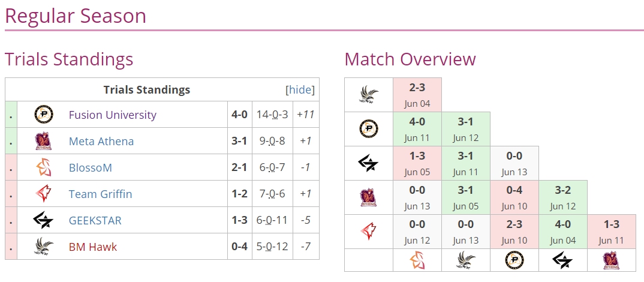Select the 4-0 Jun 11 match cell
Image resolution: width=644 pixels, height=282 pixels.
[417, 129]
